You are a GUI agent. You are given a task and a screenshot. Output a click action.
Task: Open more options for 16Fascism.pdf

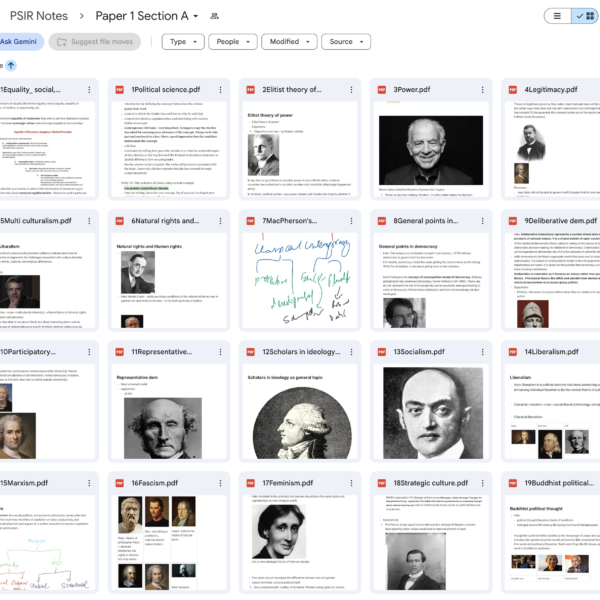pyautogui.click(x=220, y=483)
